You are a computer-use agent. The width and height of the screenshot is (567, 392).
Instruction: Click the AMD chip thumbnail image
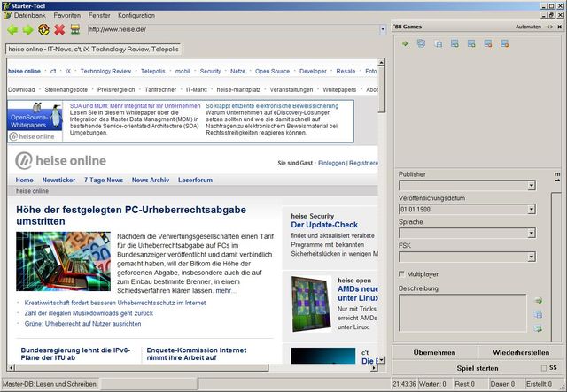pyautogui.click(x=311, y=304)
